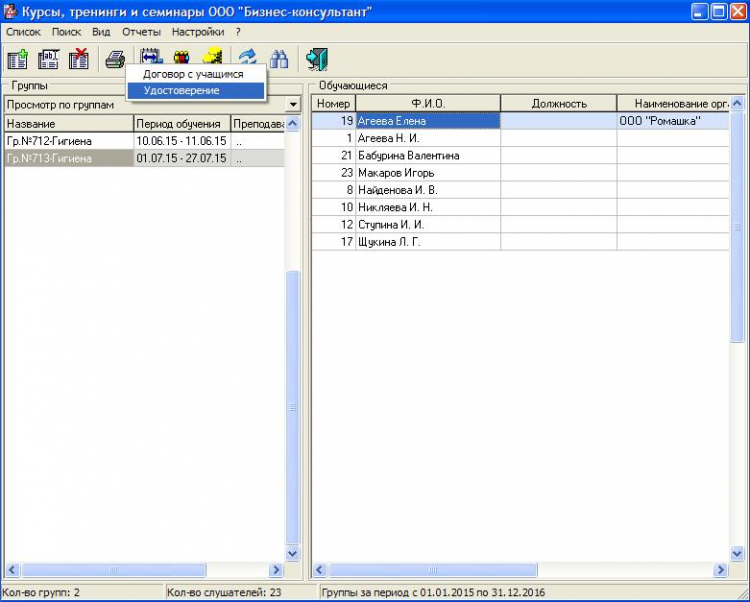
Task: Click the binoculars search icon
Action: point(279,59)
